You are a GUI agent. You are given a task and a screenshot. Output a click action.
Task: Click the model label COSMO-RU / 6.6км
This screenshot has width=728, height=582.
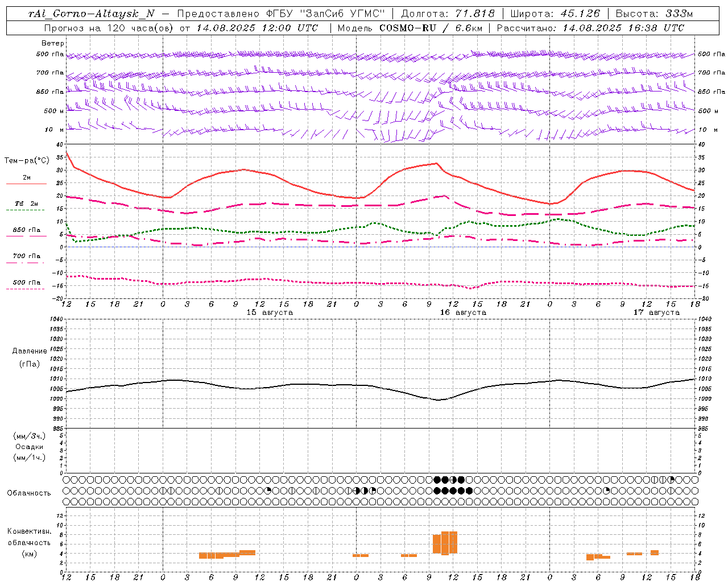[x=431, y=28]
